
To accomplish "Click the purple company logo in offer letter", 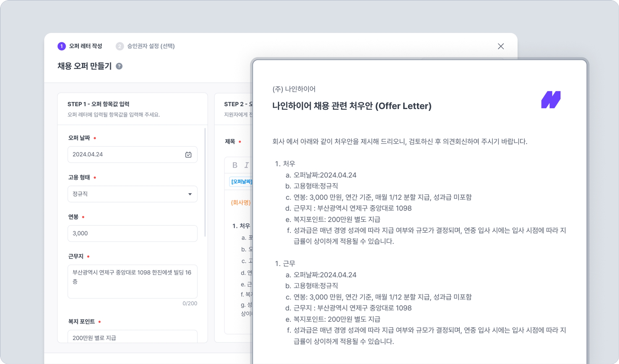I will [x=551, y=100].
